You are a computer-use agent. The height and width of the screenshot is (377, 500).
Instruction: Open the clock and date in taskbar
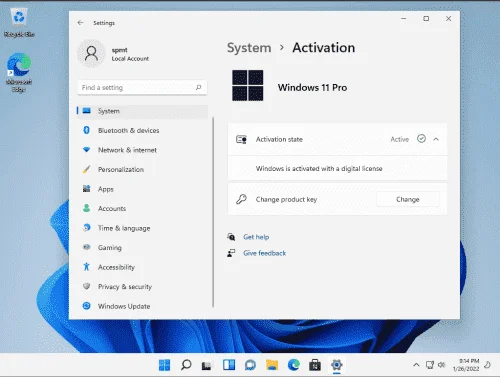pyautogui.click(x=466, y=365)
